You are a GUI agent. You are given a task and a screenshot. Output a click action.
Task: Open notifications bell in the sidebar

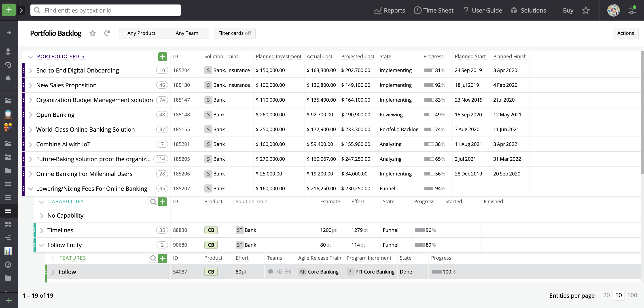[x=8, y=78]
